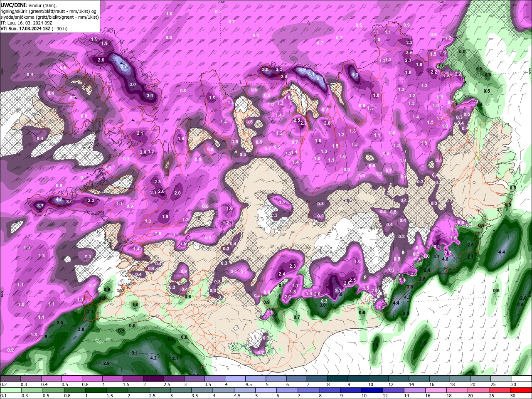The image size is (532, 399).
Task: Click the '5.1' precipitation value on the map
Action: [x=320, y=78]
